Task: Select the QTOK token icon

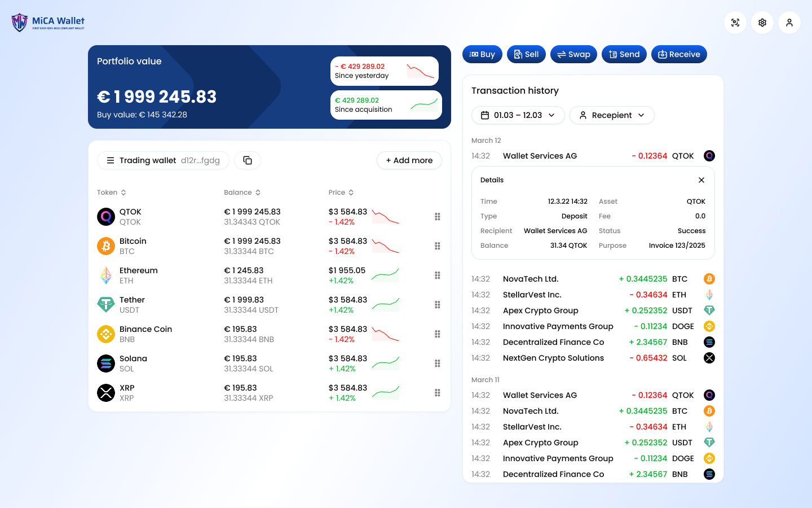Action: click(x=106, y=216)
